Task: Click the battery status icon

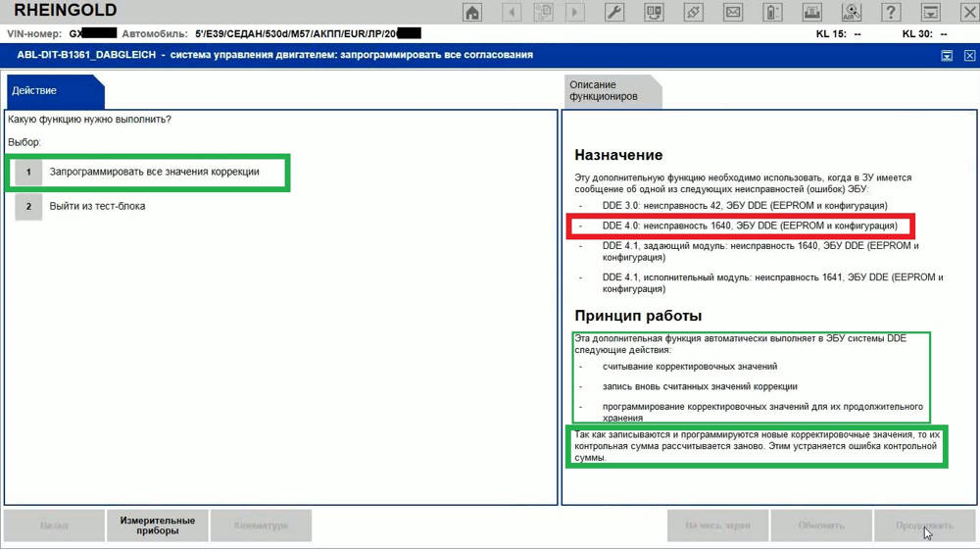Action: point(771,13)
